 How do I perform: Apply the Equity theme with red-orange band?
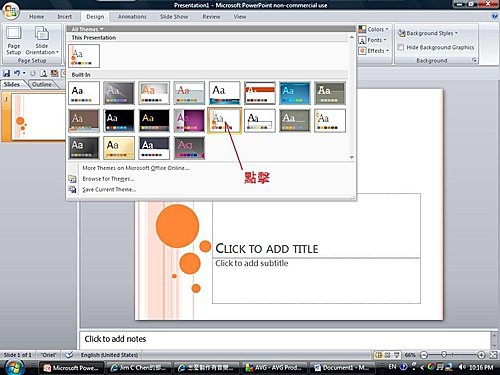pyautogui.click(x=260, y=93)
